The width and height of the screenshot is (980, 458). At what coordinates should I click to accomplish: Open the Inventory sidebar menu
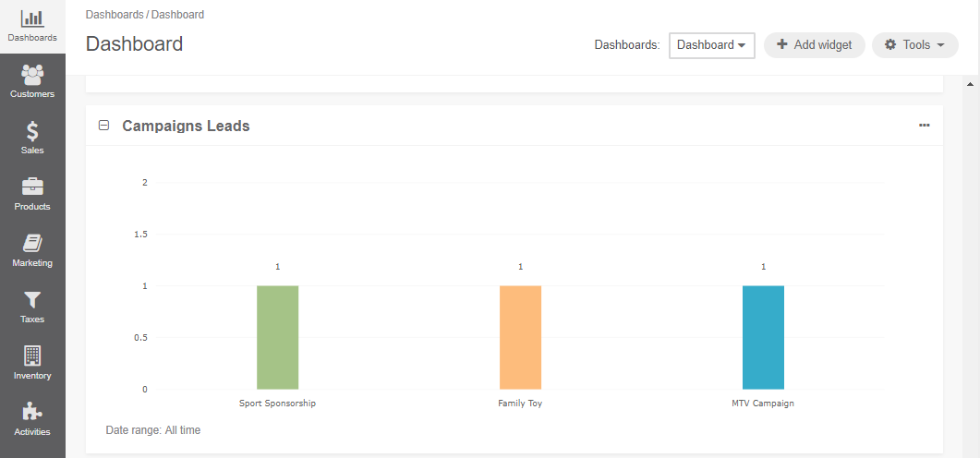click(32, 363)
